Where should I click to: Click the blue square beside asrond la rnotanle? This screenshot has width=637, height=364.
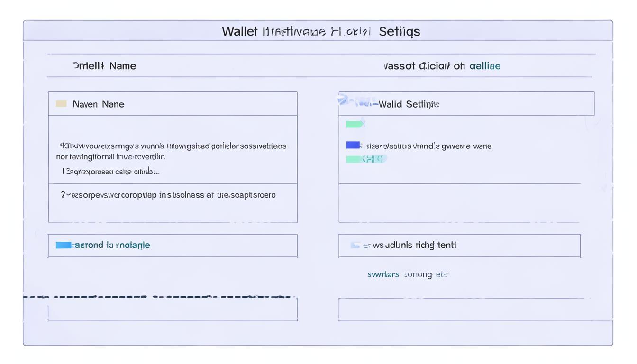(64, 245)
